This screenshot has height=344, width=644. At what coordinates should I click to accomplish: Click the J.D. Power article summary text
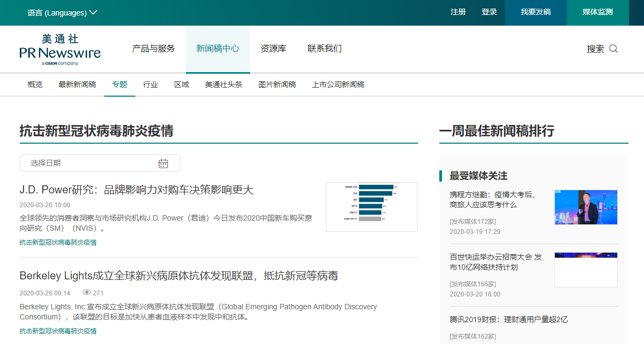click(x=166, y=223)
